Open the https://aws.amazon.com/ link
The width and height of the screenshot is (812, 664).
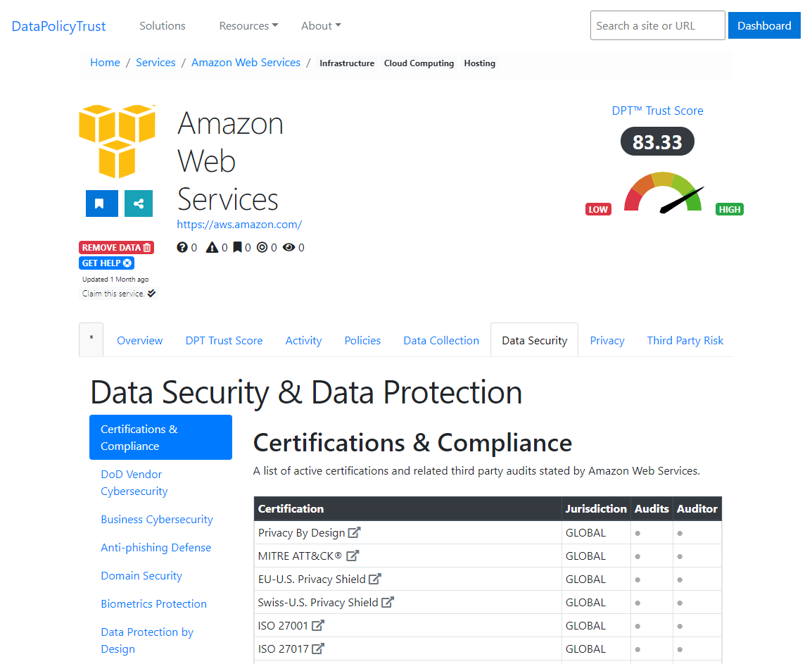coord(239,224)
